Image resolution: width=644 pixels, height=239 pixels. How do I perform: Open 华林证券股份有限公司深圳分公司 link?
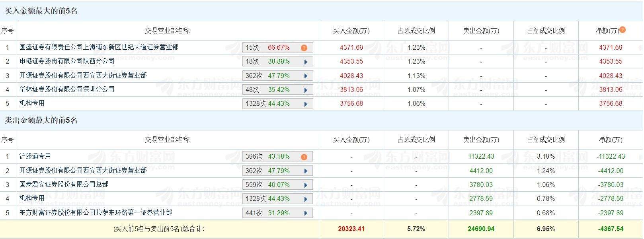point(67,89)
